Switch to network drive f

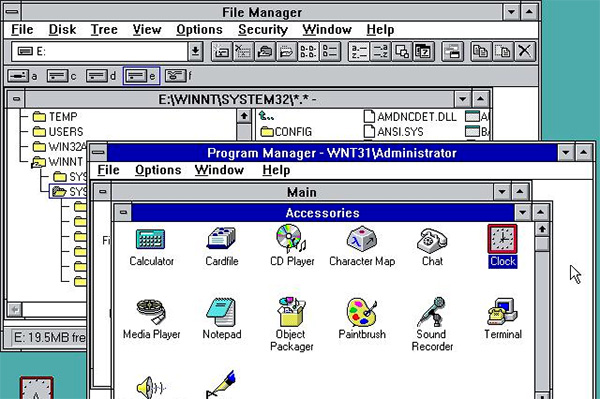pyautogui.click(x=178, y=76)
